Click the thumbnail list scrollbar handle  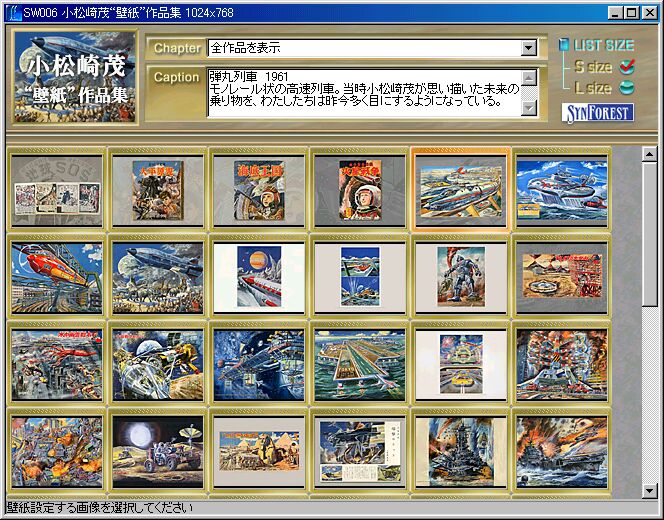[650, 233]
